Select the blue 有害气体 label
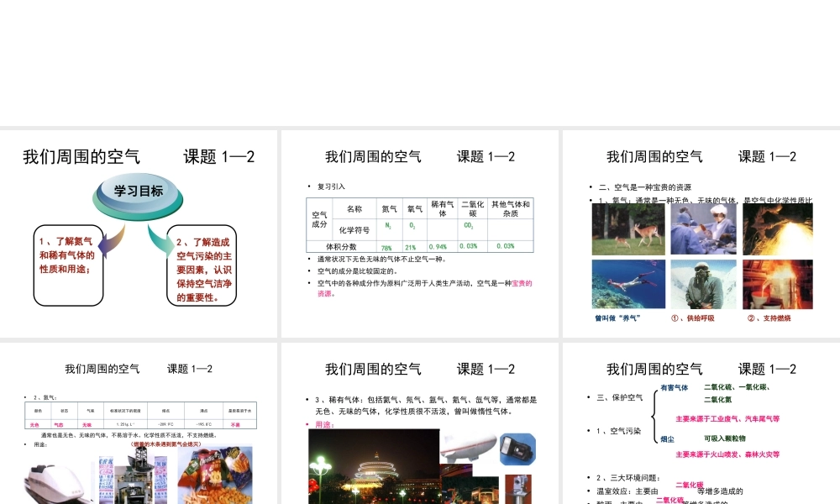Viewport: 840px width, 504px height. pyautogui.click(x=674, y=388)
